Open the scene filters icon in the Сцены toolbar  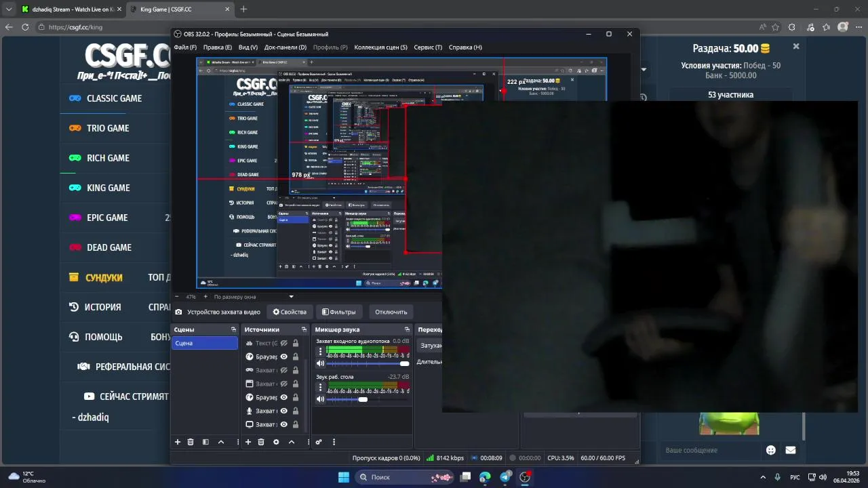click(x=205, y=442)
